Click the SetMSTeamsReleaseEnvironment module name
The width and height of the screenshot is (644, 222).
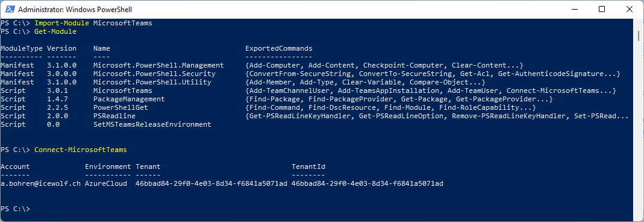tap(152, 124)
